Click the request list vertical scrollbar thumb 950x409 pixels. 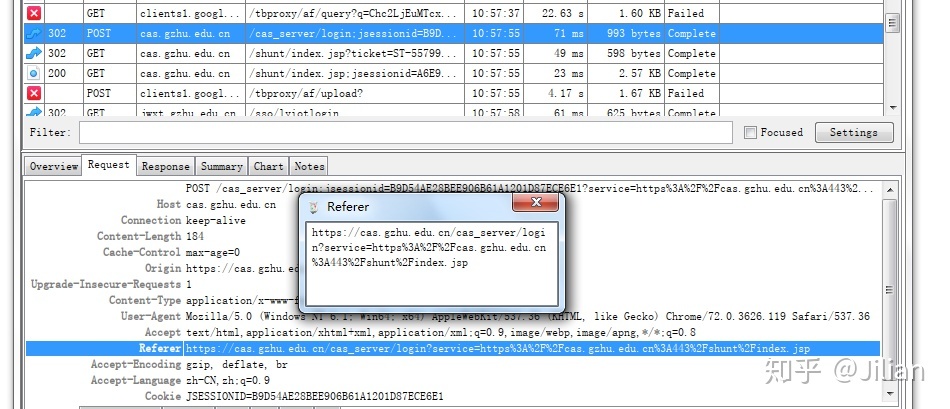tap(892, 23)
